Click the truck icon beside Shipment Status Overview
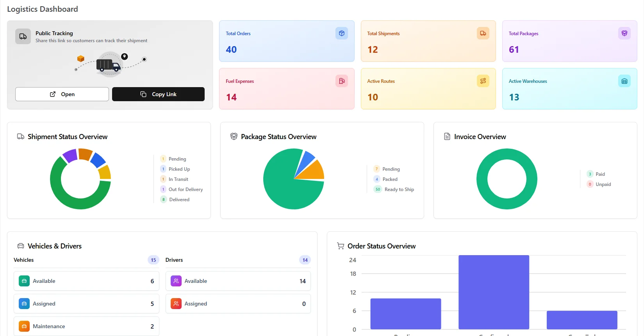Viewport: 644px width, 336px height. click(x=21, y=136)
